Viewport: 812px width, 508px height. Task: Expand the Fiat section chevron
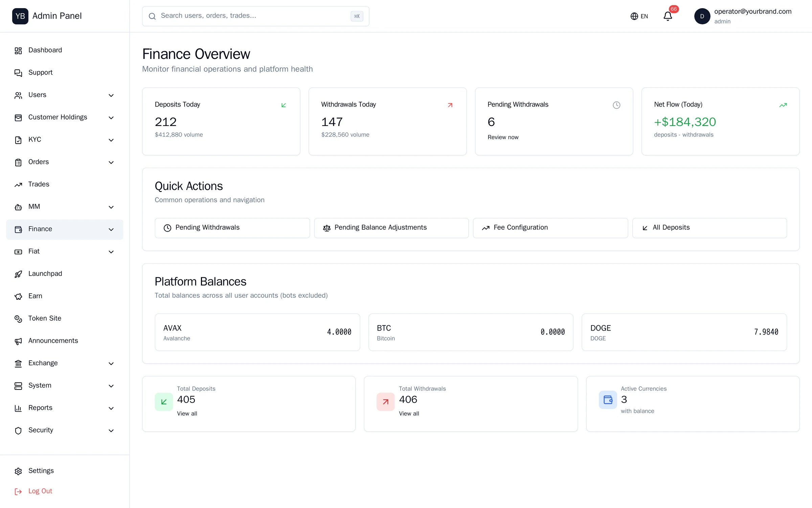point(111,252)
